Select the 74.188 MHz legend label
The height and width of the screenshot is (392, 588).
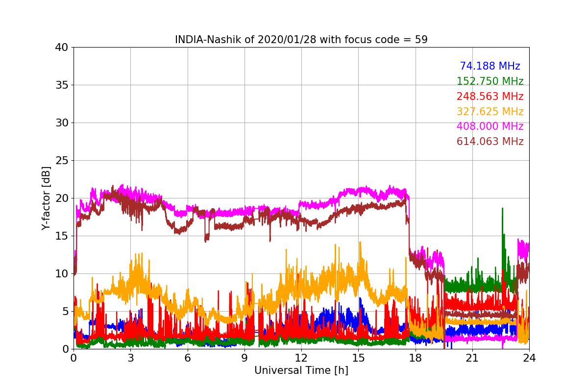coord(490,66)
